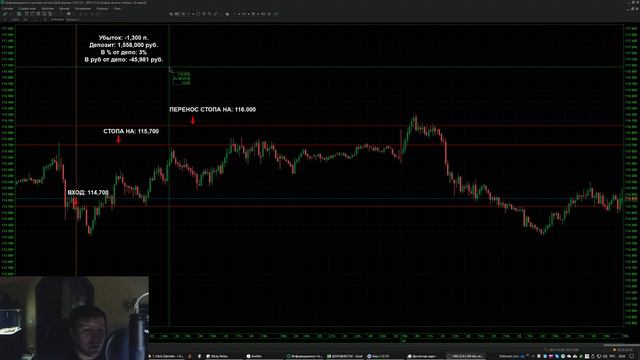
Task: Click the В % от депо: 3% text
Action: 124,52
